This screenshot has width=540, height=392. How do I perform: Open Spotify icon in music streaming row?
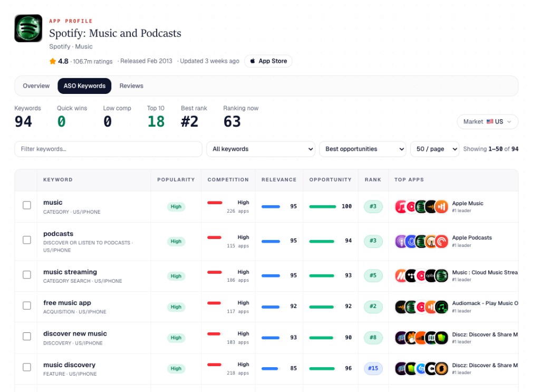tap(441, 276)
